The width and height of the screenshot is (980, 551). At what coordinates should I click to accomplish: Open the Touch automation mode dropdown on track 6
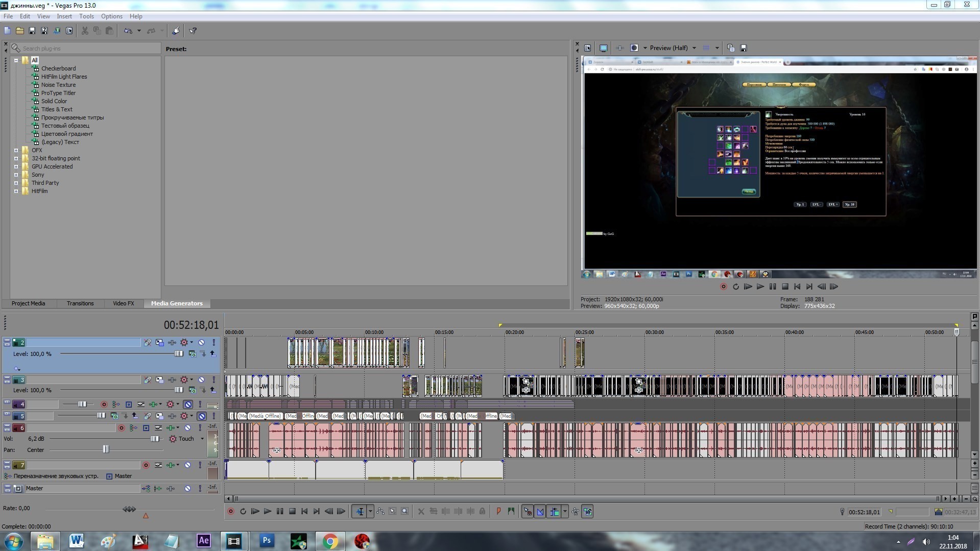pyautogui.click(x=202, y=439)
